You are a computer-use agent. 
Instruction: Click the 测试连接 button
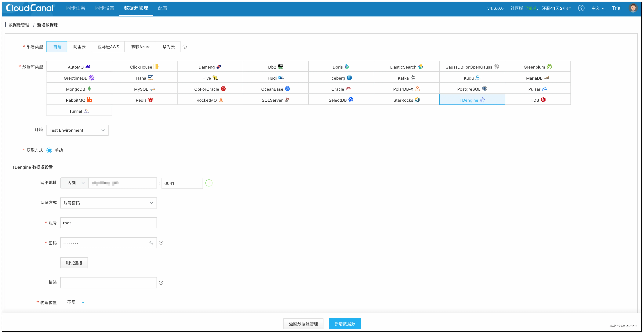tap(74, 263)
